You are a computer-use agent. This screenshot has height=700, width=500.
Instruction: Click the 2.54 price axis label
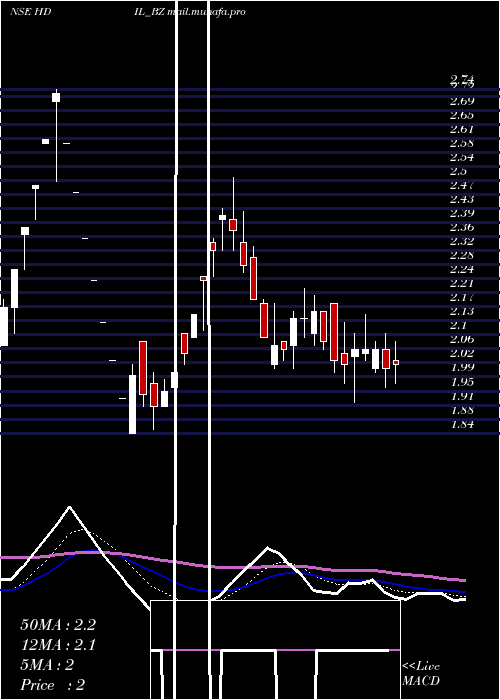(x=462, y=157)
